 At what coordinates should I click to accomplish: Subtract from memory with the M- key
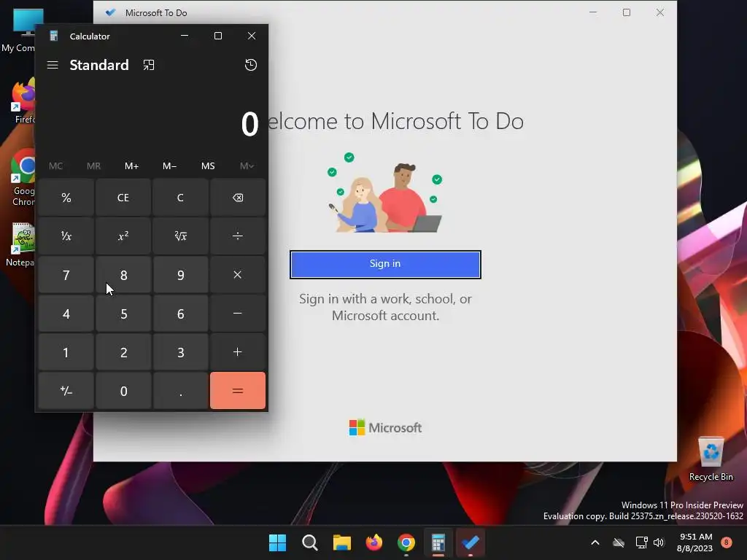pos(169,166)
